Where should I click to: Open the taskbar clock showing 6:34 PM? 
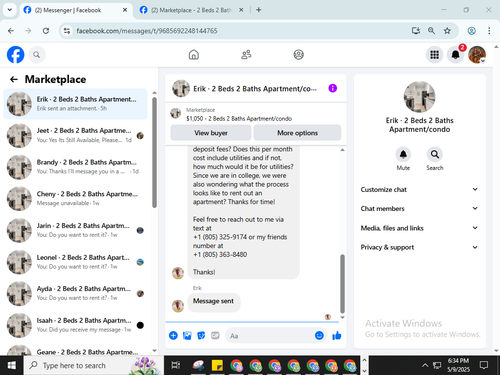[458, 365]
